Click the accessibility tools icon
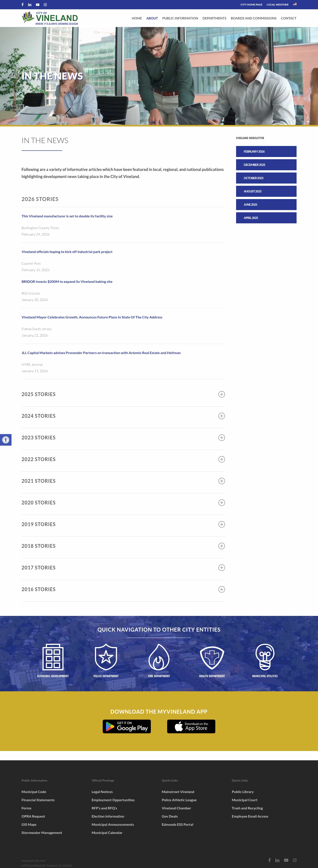Image resolution: width=318 pixels, height=868 pixels. (6, 440)
